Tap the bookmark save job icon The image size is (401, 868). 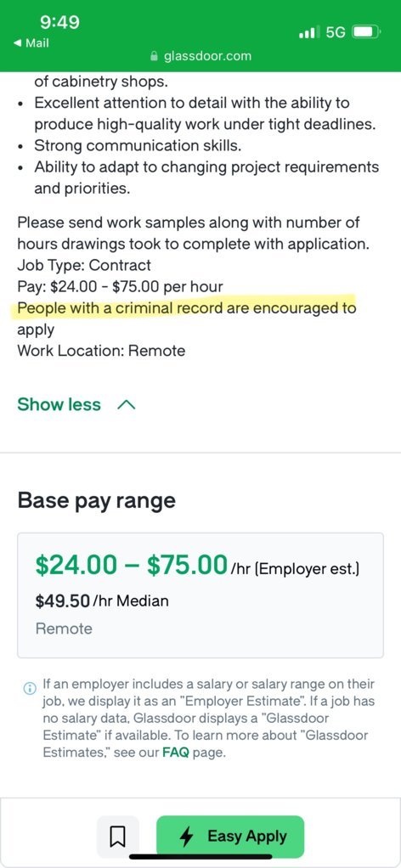tap(117, 837)
